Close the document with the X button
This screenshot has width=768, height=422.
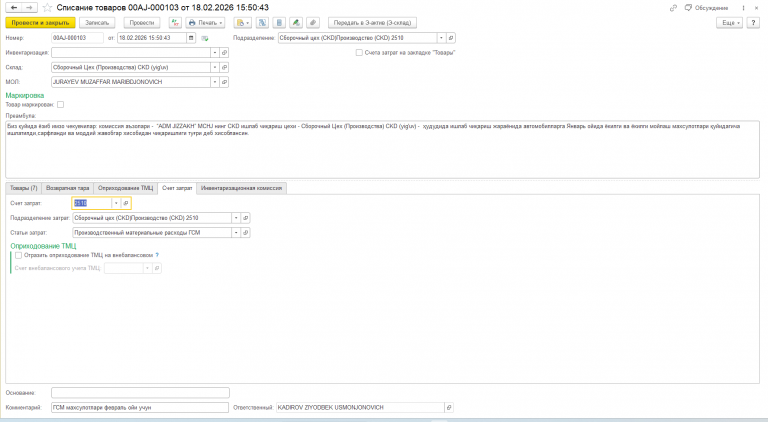click(756, 8)
